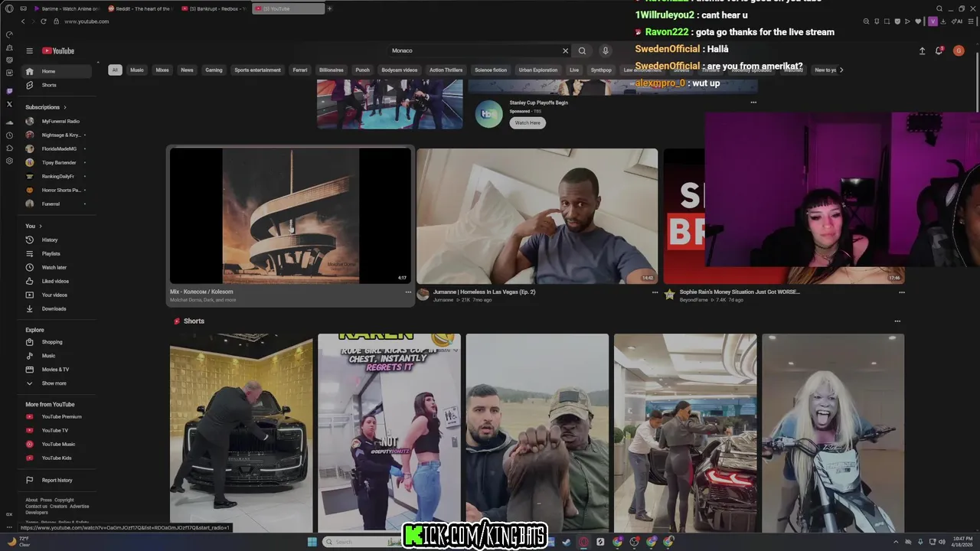Click the YouTube logo
Screen dimensions: 980x551
pos(58,51)
